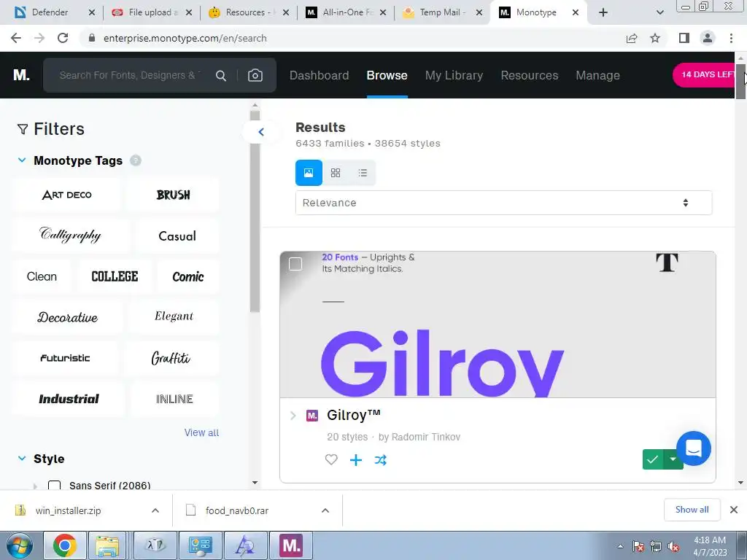The height and width of the screenshot is (560, 747).
Task: Expand Sans Serif subcategories arrow
Action: 35,486
